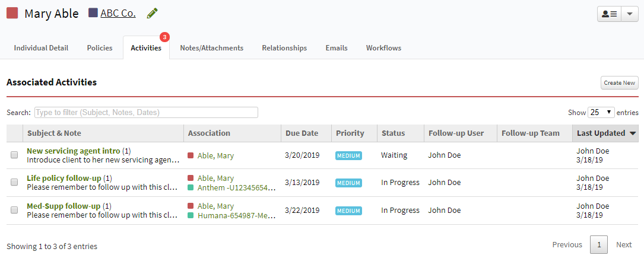Image resolution: width=644 pixels, height=255 pixels.
Task: Open Able, Mary link in Life policy row
Action: point(215,179)
